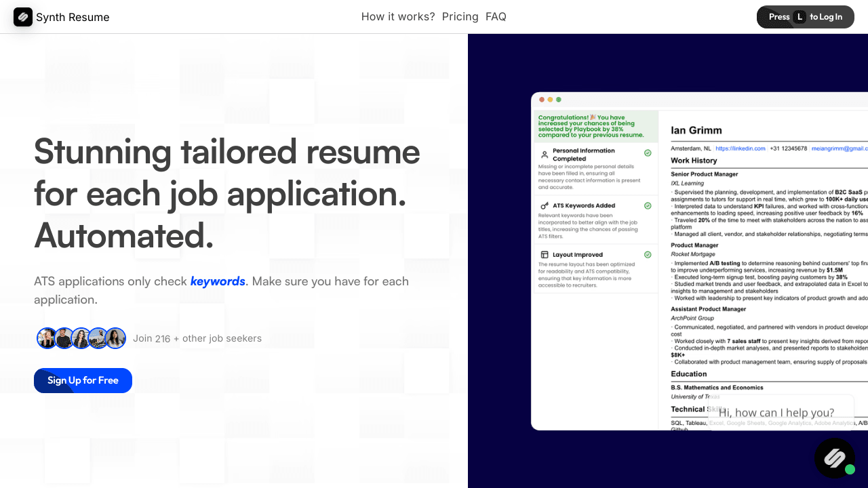The image size is (868, 488).
Task: Go to the Pricing page
Action: (x=460, y=17)
